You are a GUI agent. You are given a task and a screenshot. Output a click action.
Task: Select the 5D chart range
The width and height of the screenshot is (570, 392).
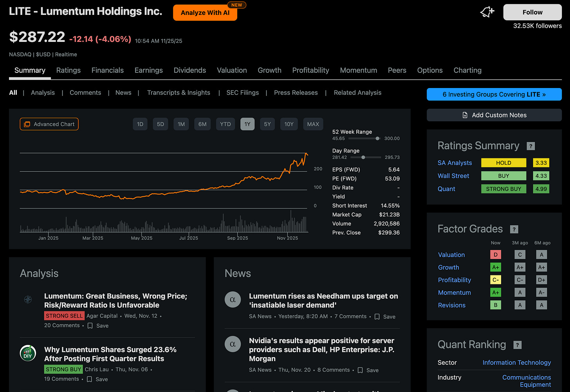tap(161, 124)
